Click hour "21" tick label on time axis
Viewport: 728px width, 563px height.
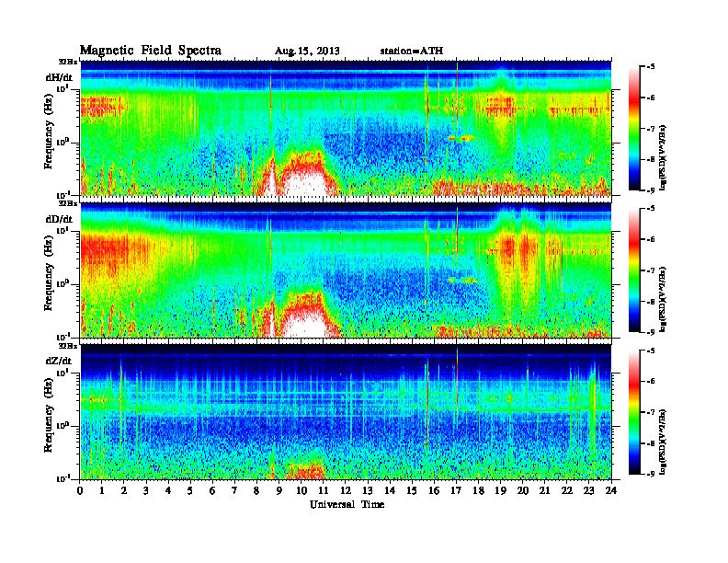click(544, 490)
